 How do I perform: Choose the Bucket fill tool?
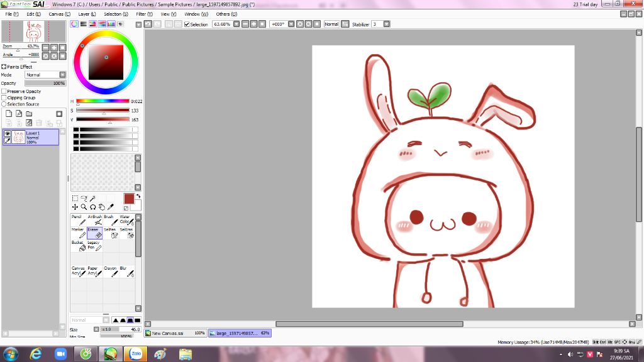[79, 246]
